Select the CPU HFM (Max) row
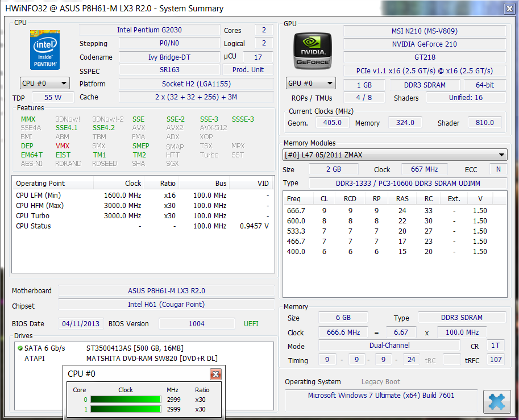 (143, 206)
